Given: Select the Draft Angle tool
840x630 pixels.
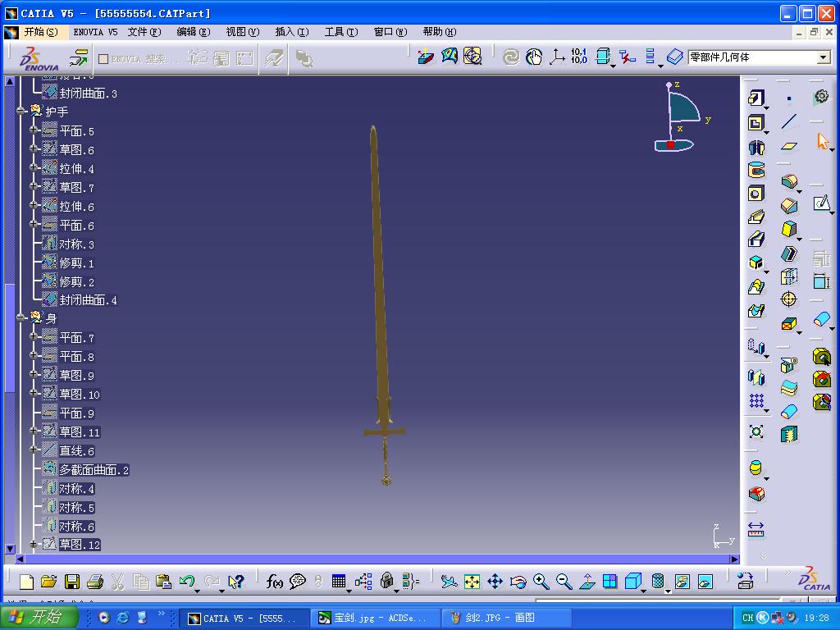Looking at the screenshot, I should tap(788, 230).
